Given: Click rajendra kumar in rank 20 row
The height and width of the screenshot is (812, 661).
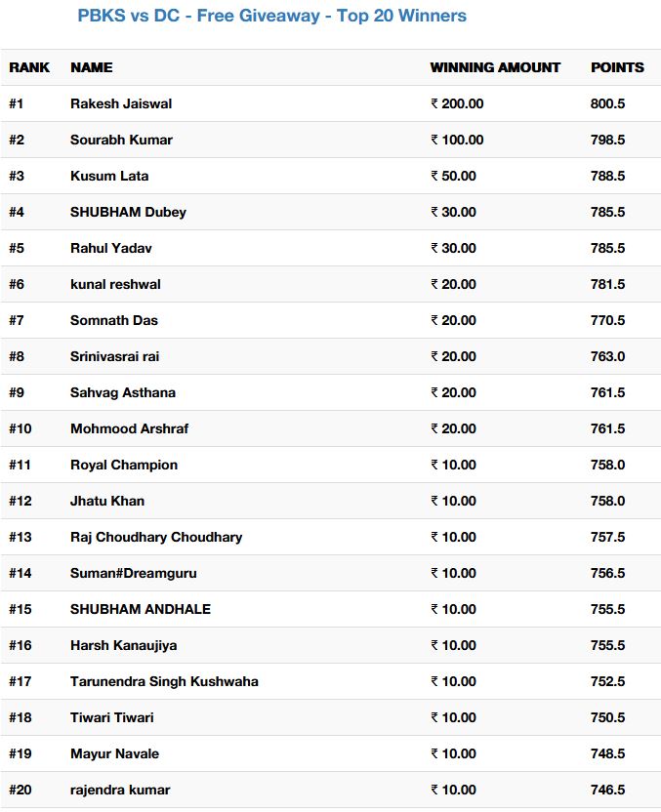Looking at the screenshot, I should tap(120, 790).
